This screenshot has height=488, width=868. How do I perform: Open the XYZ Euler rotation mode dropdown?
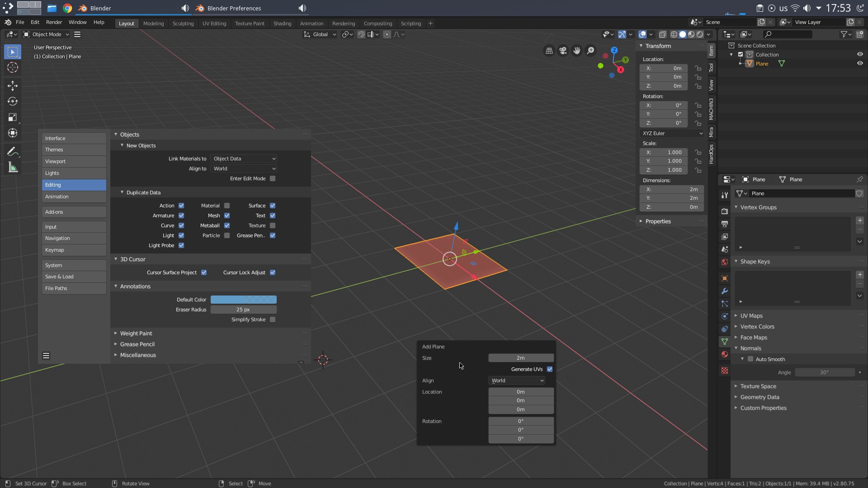(672, 133)
